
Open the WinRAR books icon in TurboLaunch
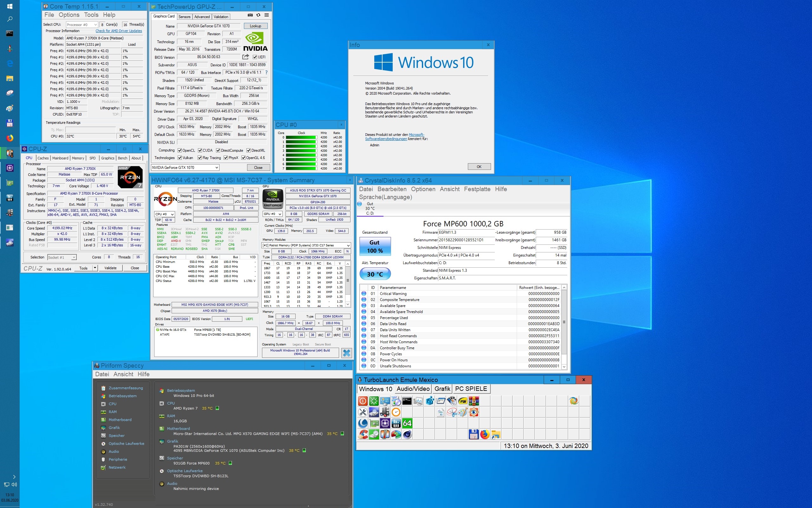[x=474, y=401]
